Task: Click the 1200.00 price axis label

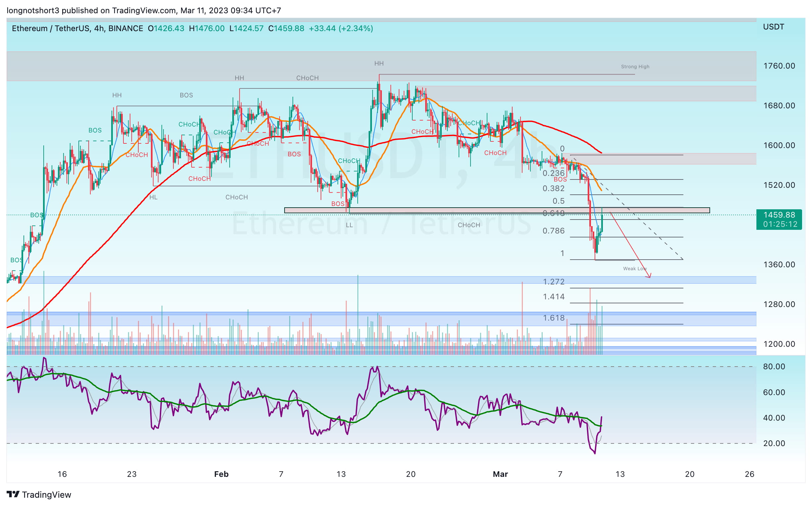Action: tap(779, 344)
